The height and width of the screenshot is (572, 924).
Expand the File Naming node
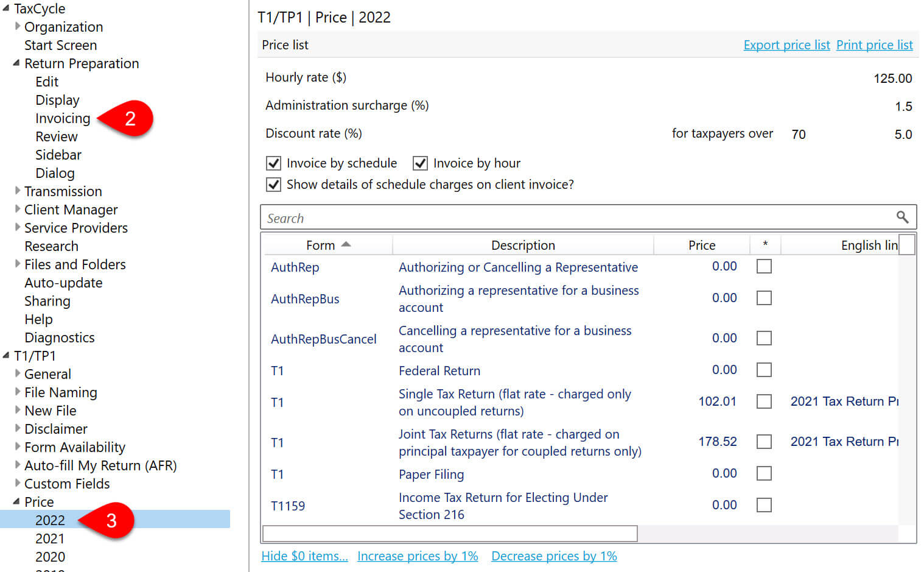pos(18,392)
